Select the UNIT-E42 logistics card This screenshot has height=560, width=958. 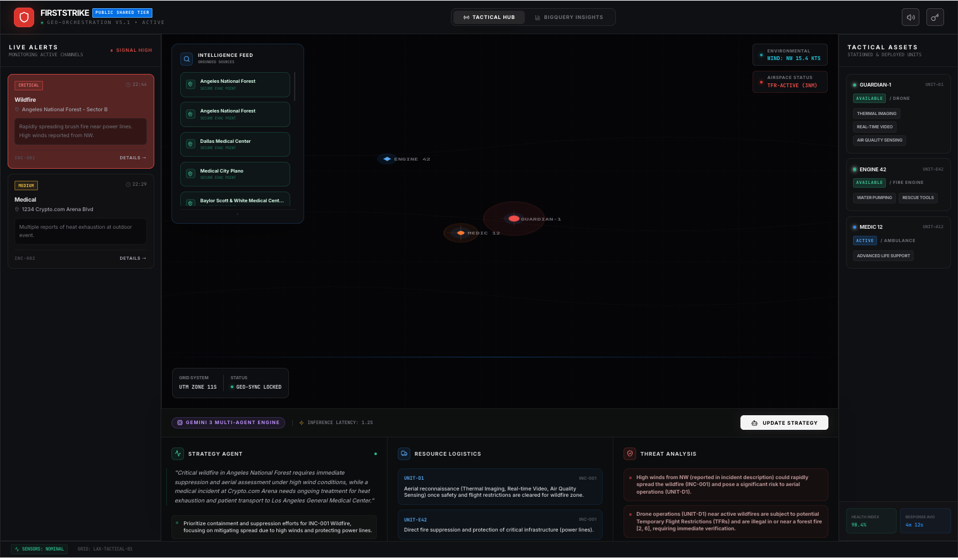500,525
